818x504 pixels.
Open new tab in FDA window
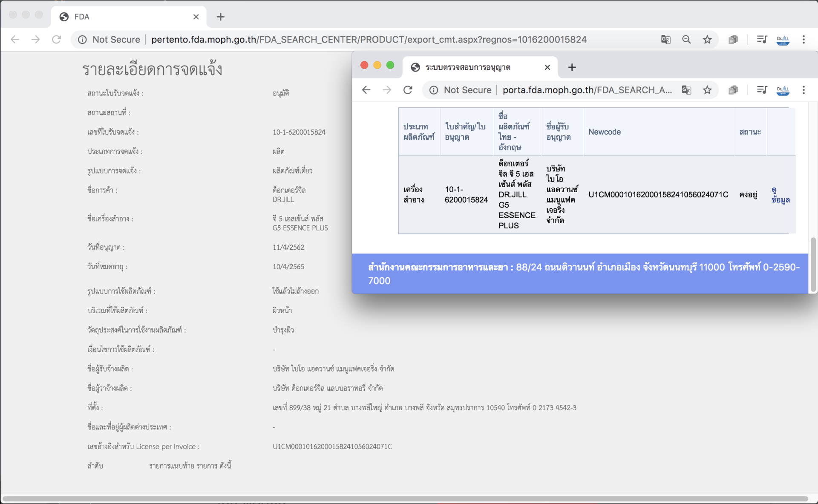220,17
